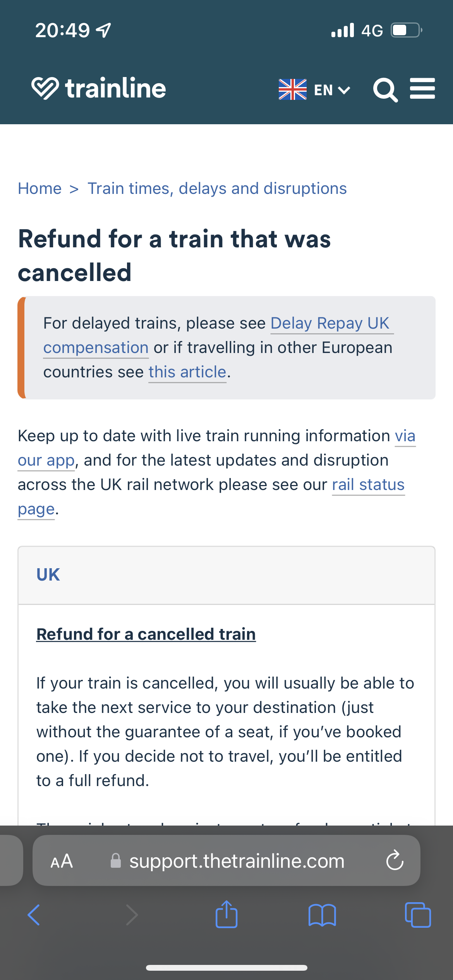453x980 pixels.
Task: Tap the UK flag language selector
Action: coord(293,89)
